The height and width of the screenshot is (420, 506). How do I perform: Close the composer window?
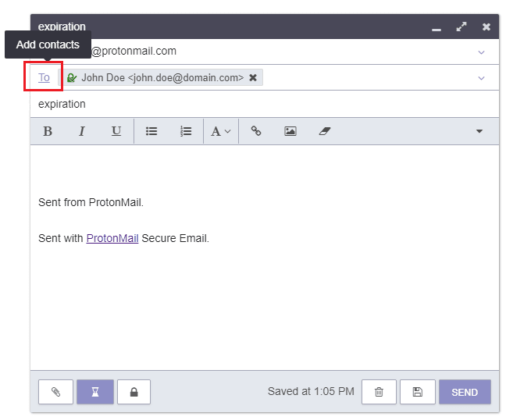(486, 27)
